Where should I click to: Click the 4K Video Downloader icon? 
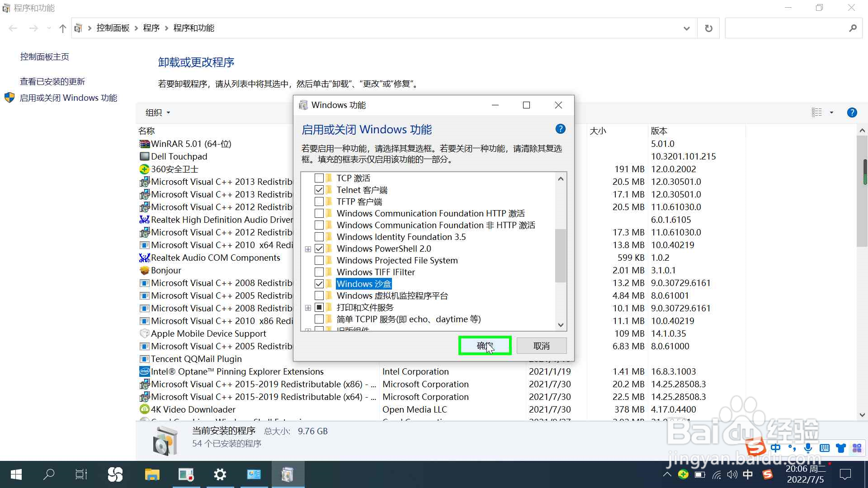144,409
